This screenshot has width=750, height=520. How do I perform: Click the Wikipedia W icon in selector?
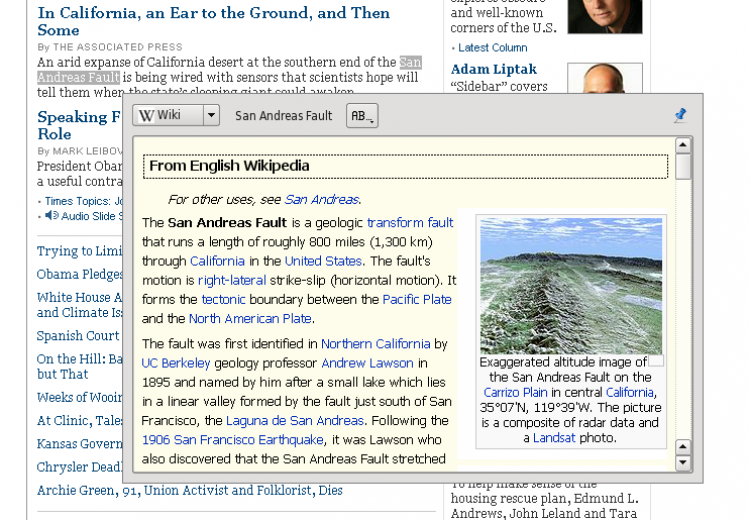click(x=146, y=115)
